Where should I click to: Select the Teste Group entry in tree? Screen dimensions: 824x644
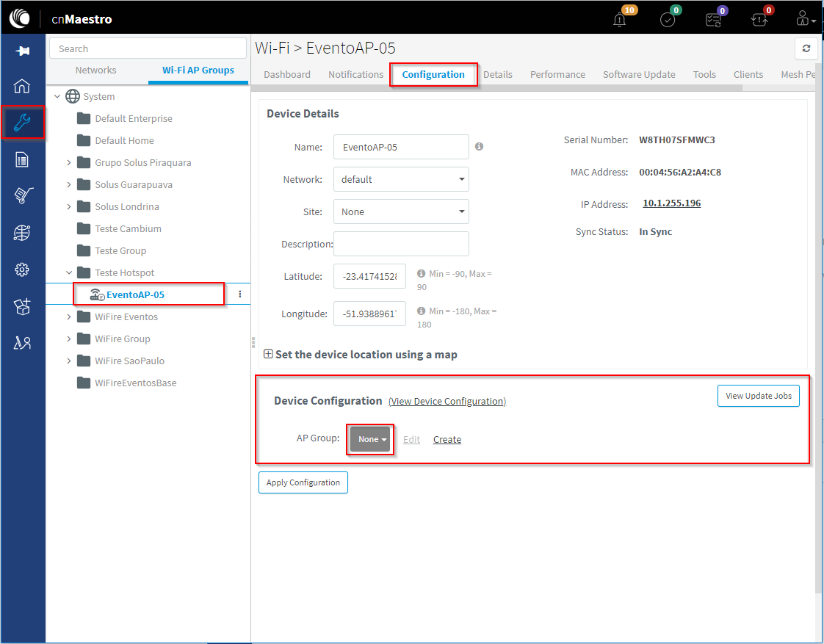[x=120, y=250]
